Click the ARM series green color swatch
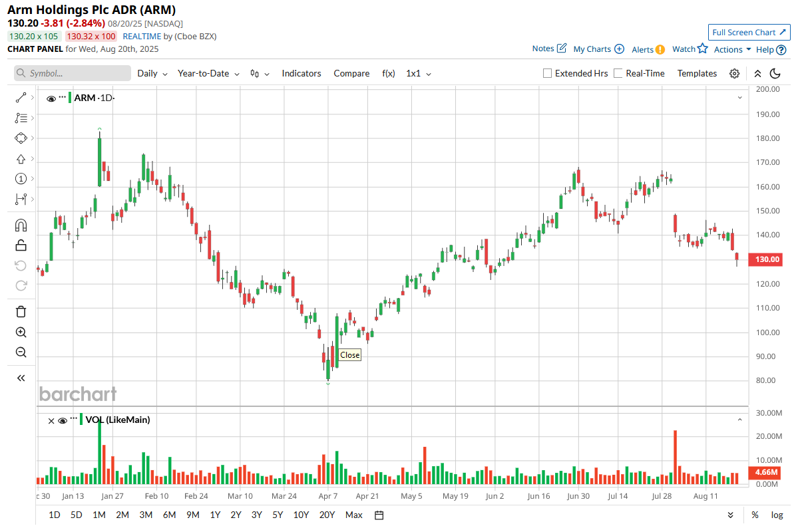The image size is (806, 532). 70,98
